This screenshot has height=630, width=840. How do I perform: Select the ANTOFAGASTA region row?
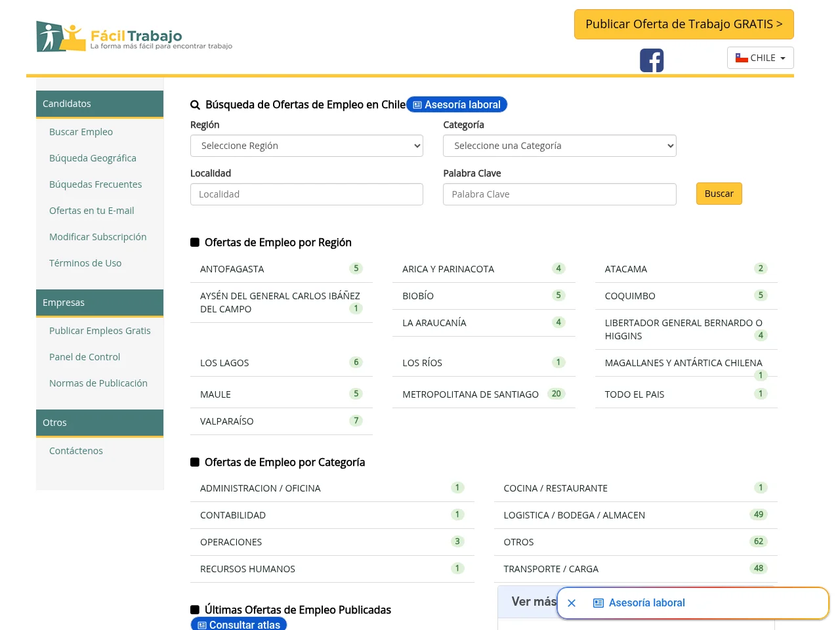click(282, 269)
